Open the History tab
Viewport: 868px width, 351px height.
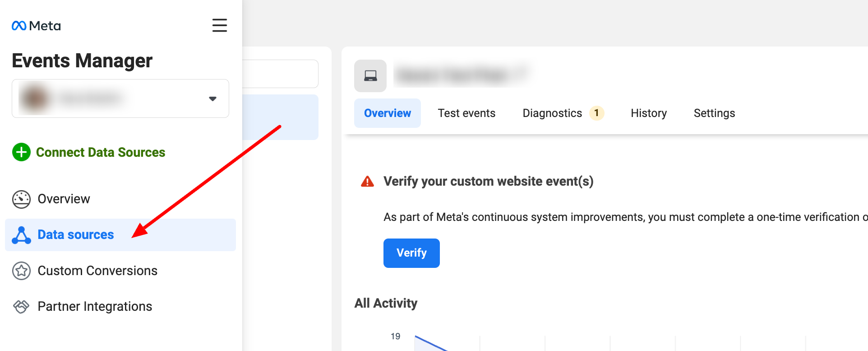(x=649, y=113)
